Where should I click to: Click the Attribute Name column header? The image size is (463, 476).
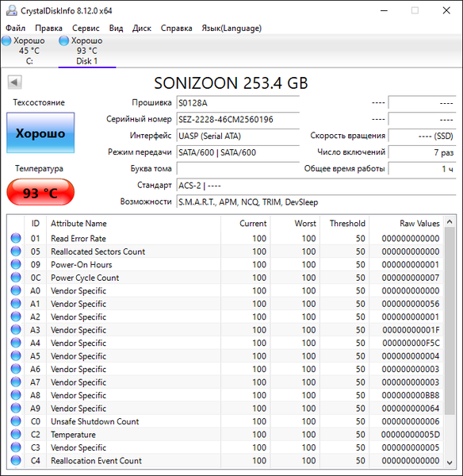coord(133,224)
